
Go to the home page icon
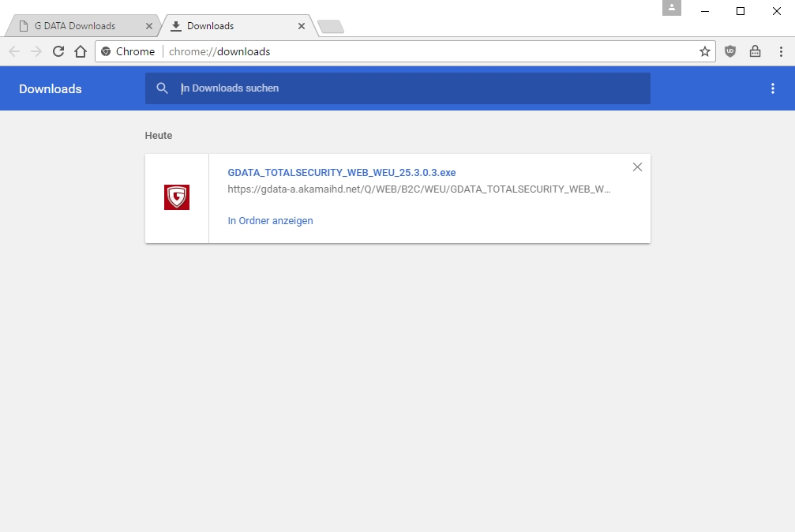point(81,51)
